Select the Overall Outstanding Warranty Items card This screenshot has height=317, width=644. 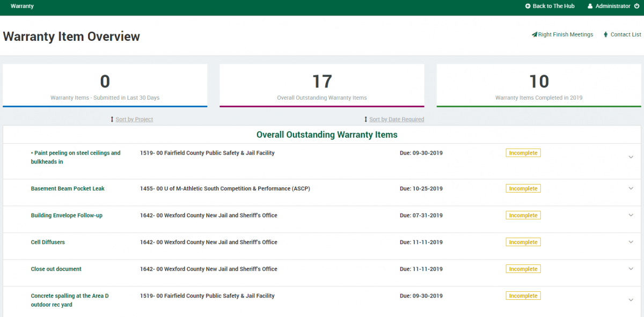[x=322, y=86]
